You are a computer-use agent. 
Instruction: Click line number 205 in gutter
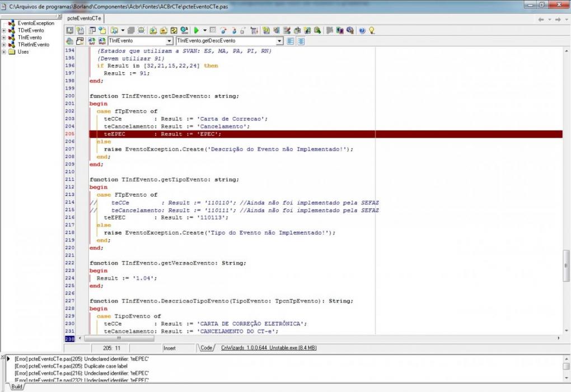[x=69, y=134]
